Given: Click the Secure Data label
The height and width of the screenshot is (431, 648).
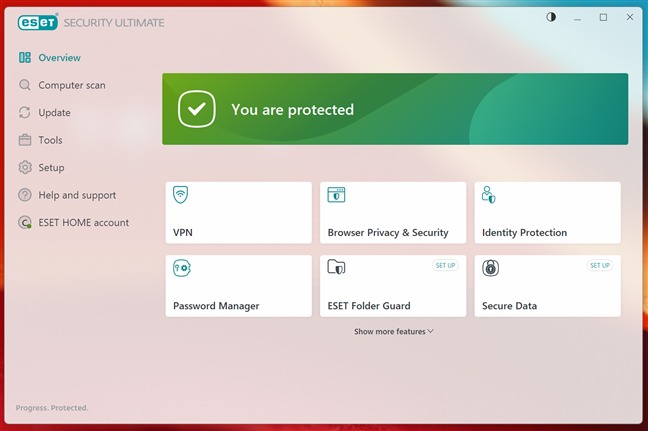Looking at the screenshot, I should point(509,306).
